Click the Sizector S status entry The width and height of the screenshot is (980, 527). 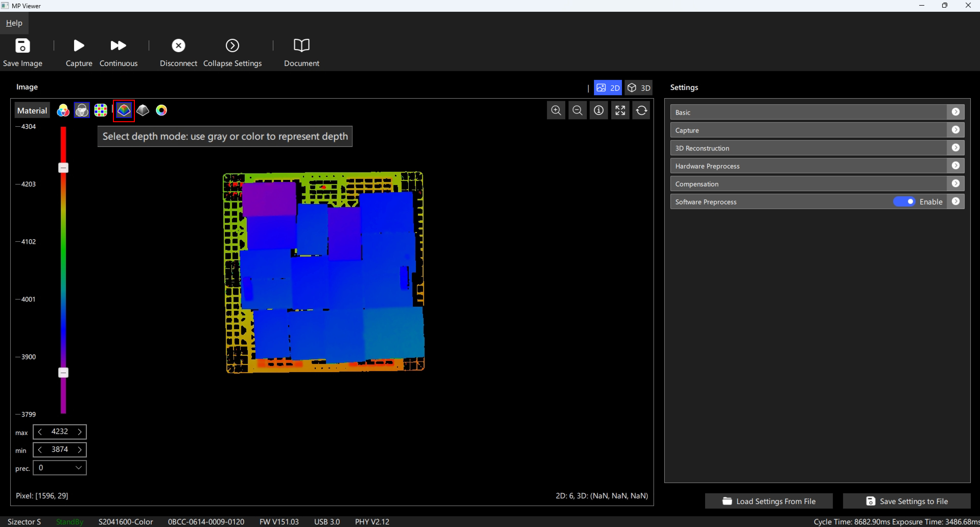click(x=24, y=522)
